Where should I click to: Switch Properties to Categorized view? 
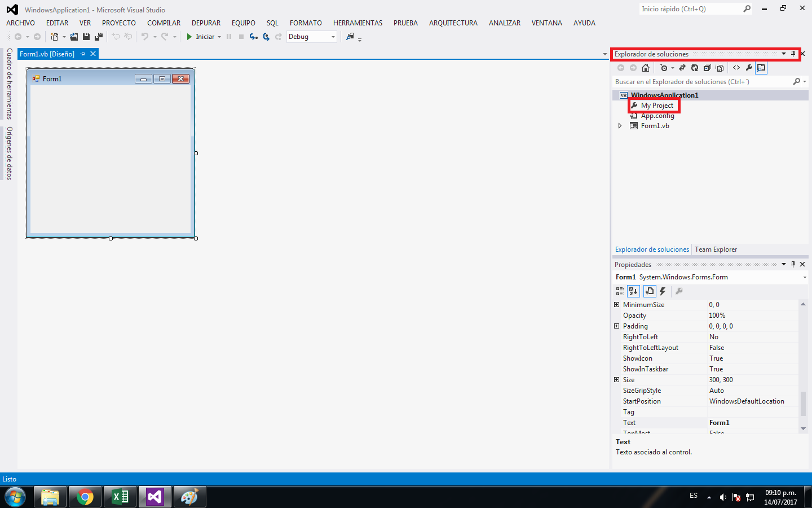tap(620, 291)
